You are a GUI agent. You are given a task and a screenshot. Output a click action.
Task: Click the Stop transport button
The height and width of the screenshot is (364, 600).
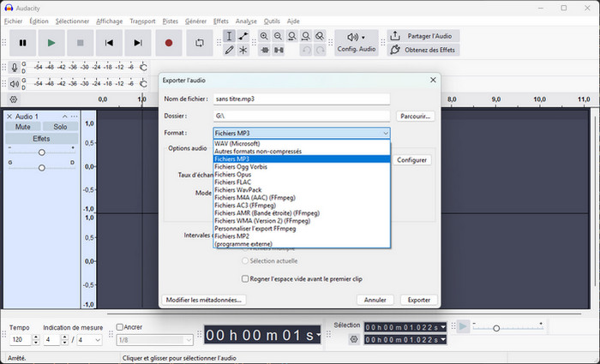81,43
